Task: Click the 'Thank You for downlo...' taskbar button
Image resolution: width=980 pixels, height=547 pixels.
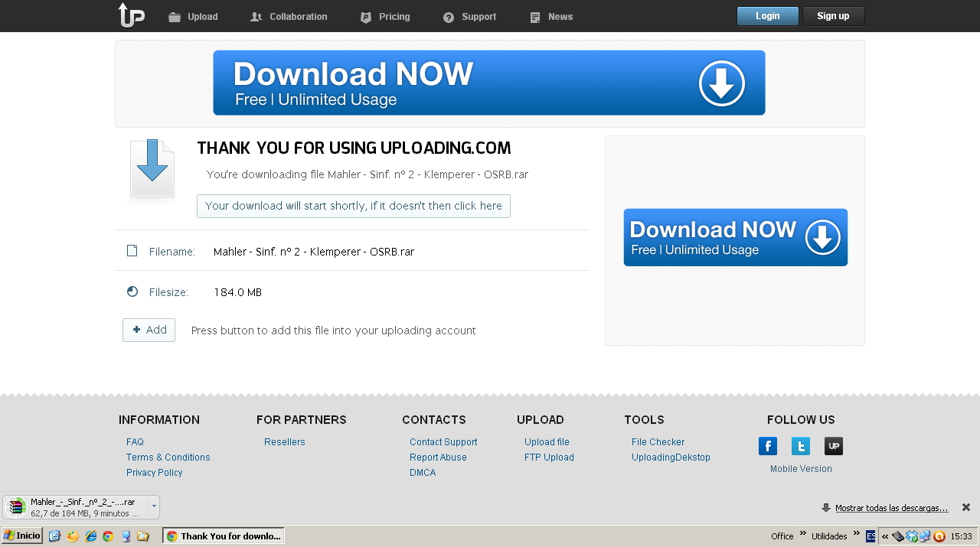Action: (x=224, y=536)
